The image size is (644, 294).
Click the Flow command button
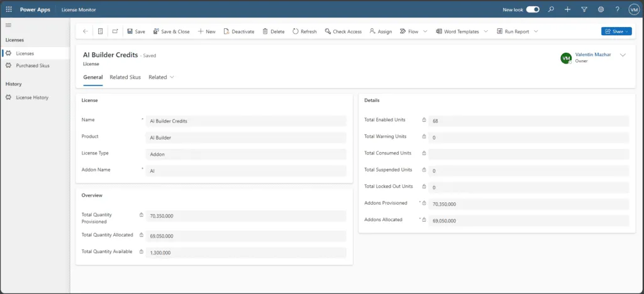click(x=409, y=31)
